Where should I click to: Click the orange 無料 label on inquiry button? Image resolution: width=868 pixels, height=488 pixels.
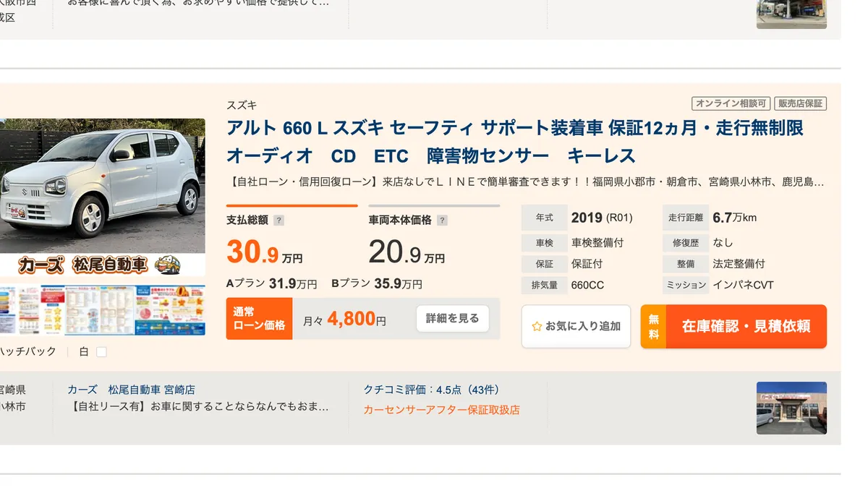click(653, 327)
